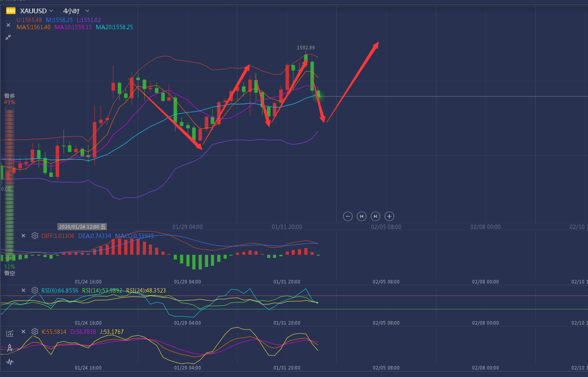
Task: Click the chart indicators icon
Action: coord(10,333)
